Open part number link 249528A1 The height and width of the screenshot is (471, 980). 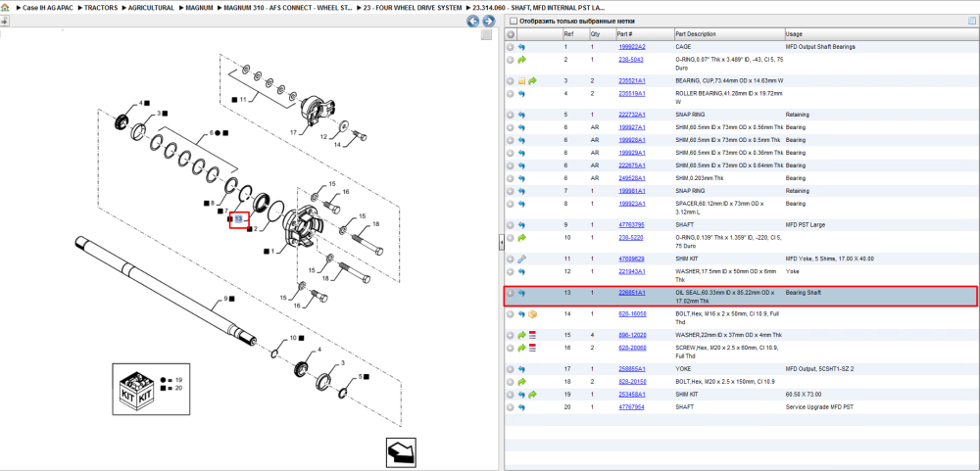click(631, 178)
